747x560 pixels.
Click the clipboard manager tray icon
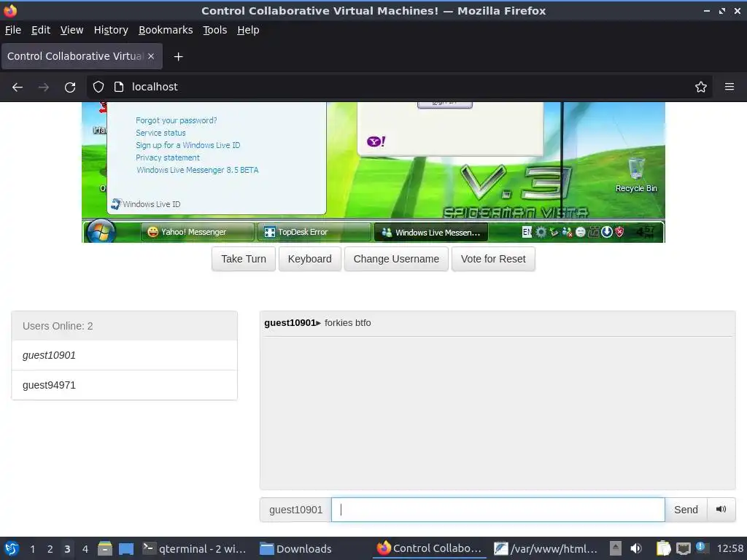[x=663, y=548]
